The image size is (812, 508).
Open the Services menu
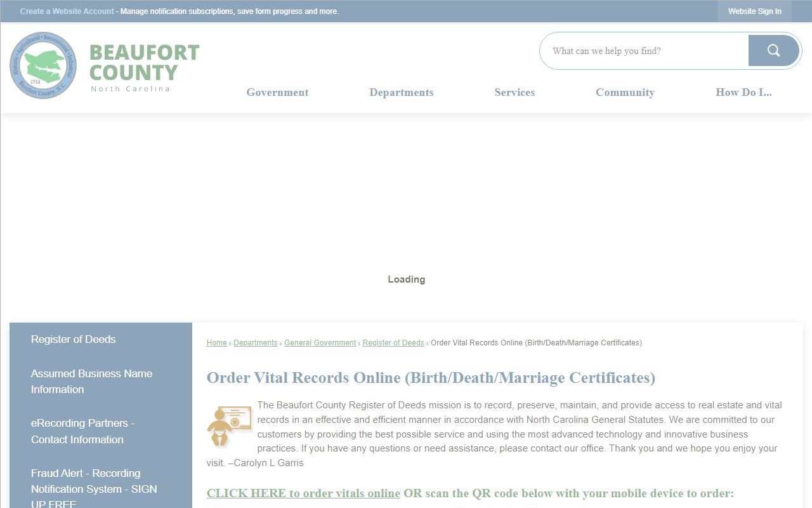(514, 92)
